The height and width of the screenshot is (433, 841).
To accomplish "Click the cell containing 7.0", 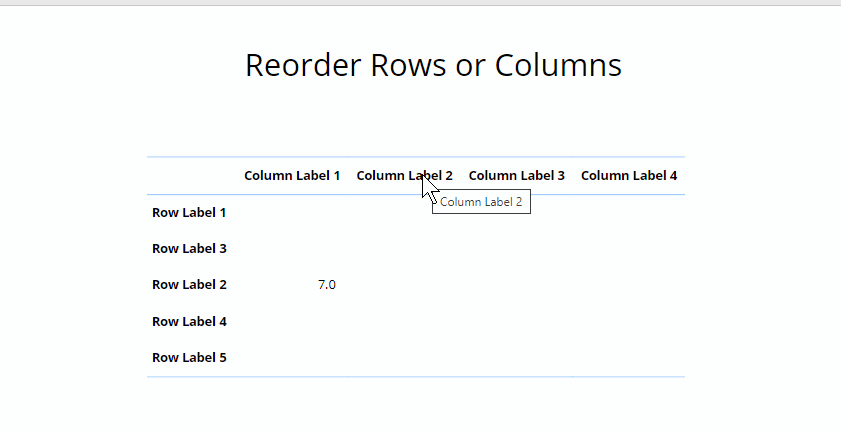I will click(x=292, y=284).
